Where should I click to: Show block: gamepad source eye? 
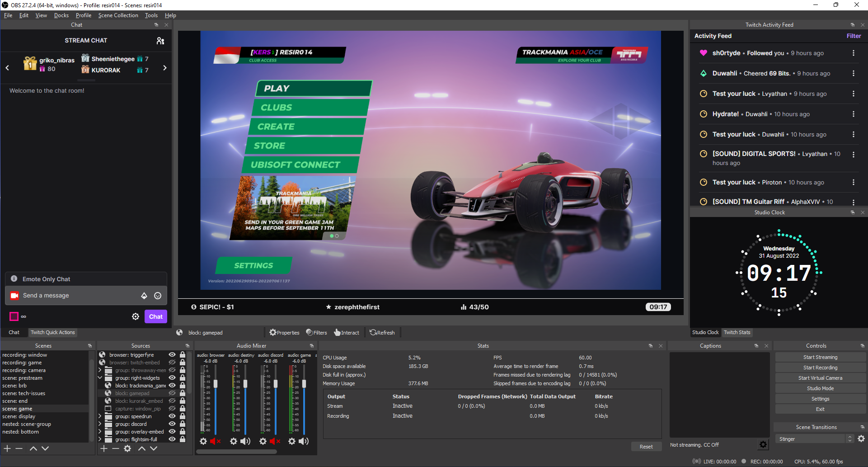point(172,393)
